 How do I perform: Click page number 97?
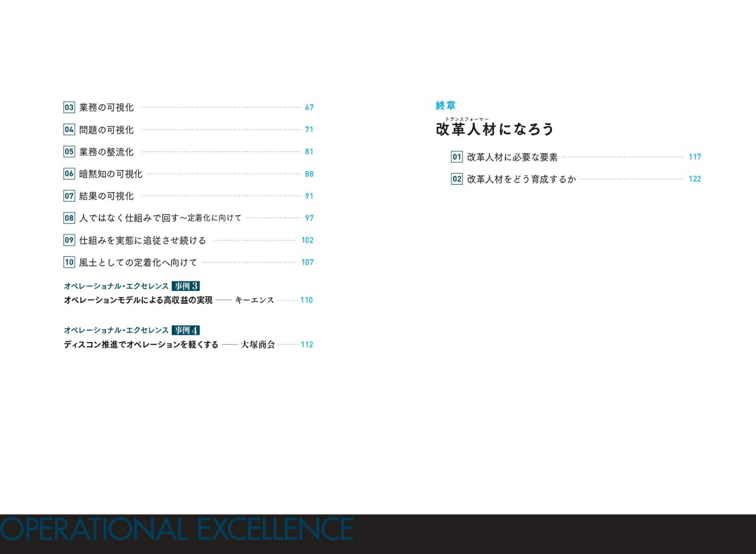[309, 218]
